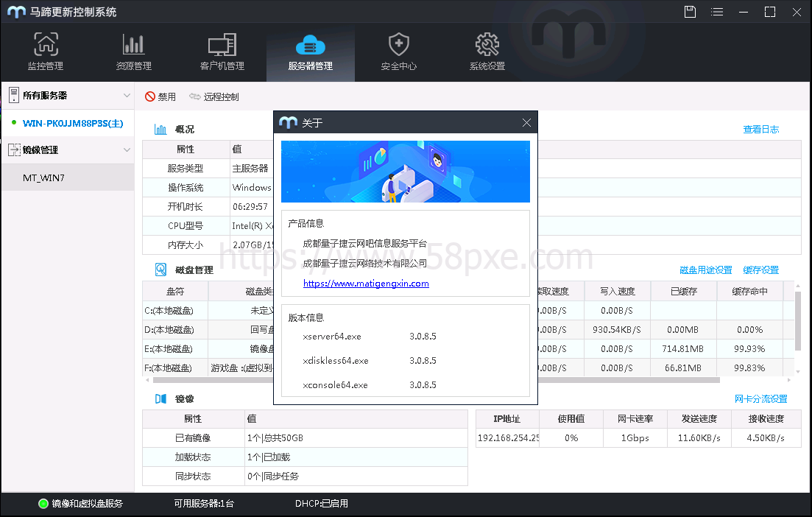Click the 缓存命中 column header
Viewport: 812px width, 517px height.
point(749,292)
